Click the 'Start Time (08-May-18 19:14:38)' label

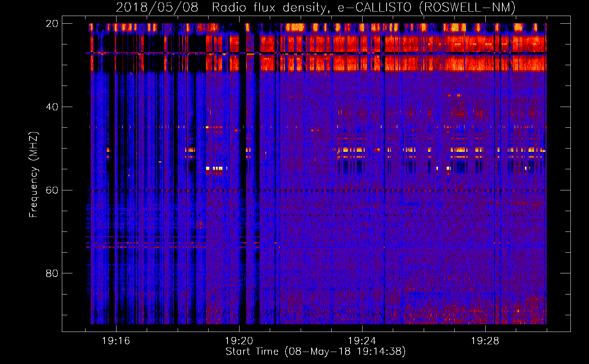316,352
